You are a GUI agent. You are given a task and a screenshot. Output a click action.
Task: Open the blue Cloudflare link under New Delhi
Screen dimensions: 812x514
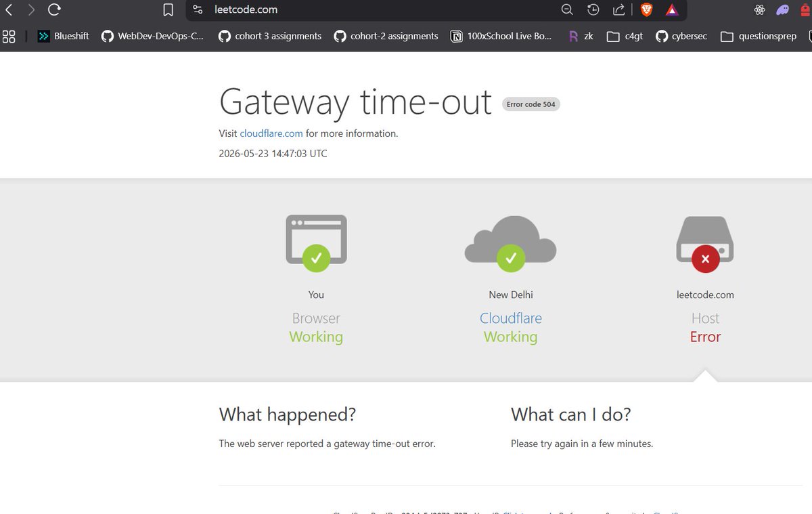click(511, 318)
